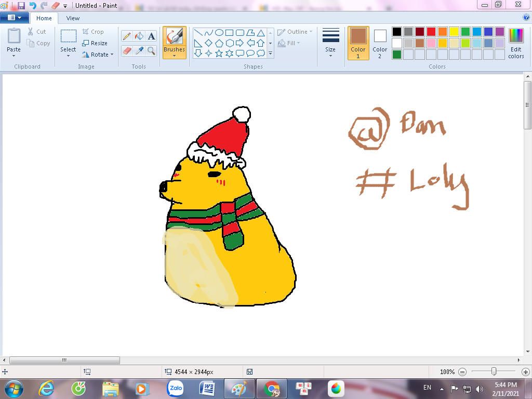
Task: Switch to the View tab
Action: pos(73,18)
